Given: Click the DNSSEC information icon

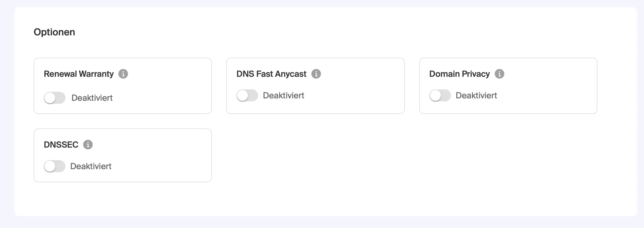Looking at the screenshot, I should point(88,145).
